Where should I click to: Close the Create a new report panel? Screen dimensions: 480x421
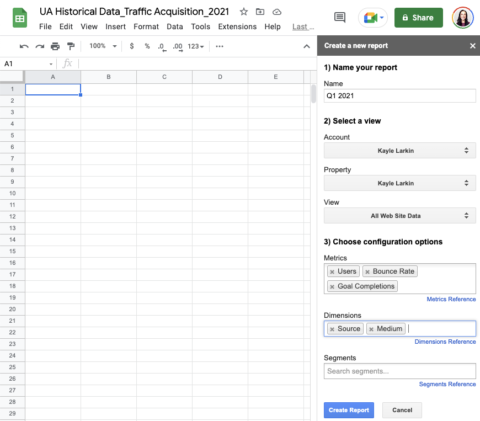coord(473,46)
